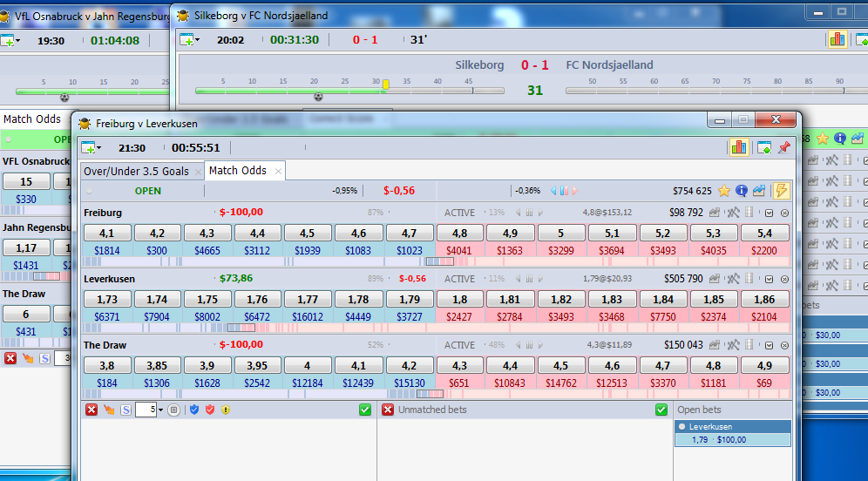Image resolution: width=868 pixels, height=481 pixels.
Task: Click the blue S icon in bets toolbar
Action: pos(125,410)
